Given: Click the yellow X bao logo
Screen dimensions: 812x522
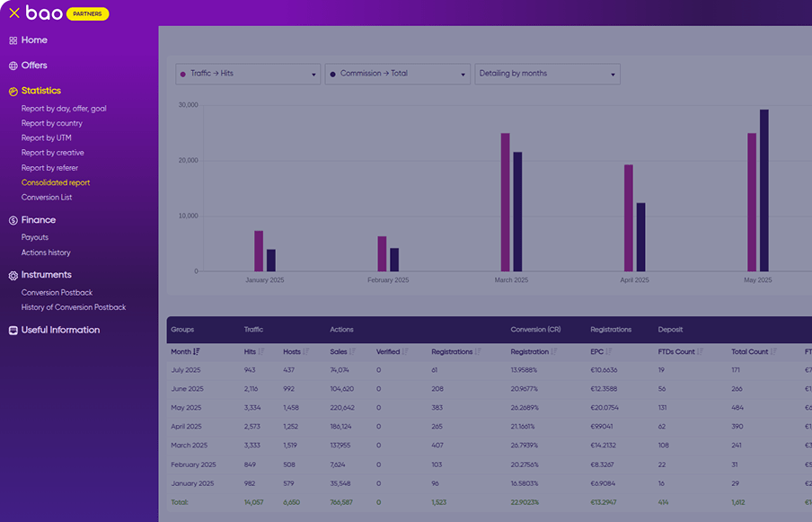Looking at the screenshot, I should click(x=14, y=13).
